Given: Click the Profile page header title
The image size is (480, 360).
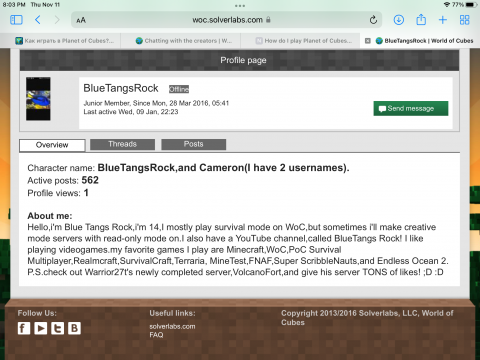Looking at the screenshot, I should point(243,60).
